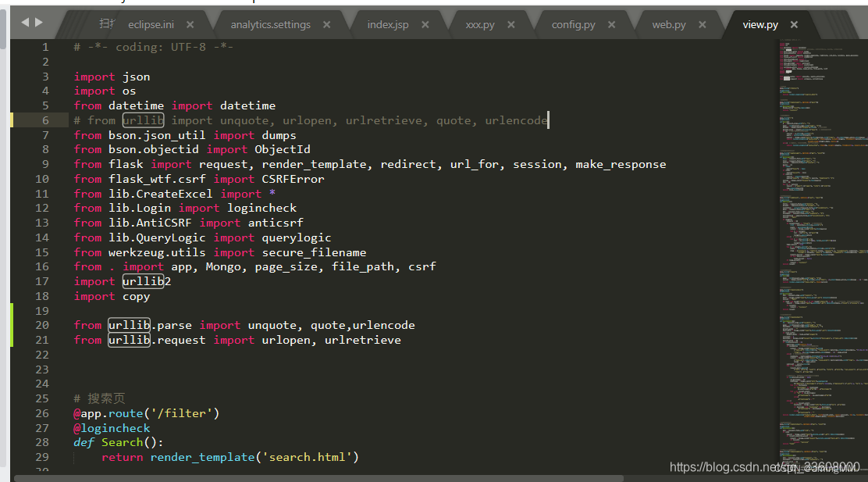Close the analytics.settings tab
This screenshot has height=482, width=868.
tap(326, 24)
